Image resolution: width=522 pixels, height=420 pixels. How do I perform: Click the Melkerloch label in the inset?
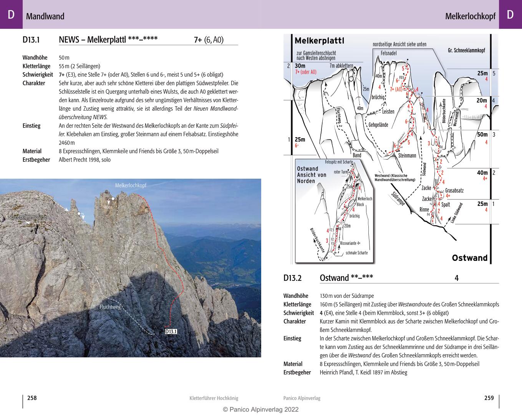pos(365,199)
